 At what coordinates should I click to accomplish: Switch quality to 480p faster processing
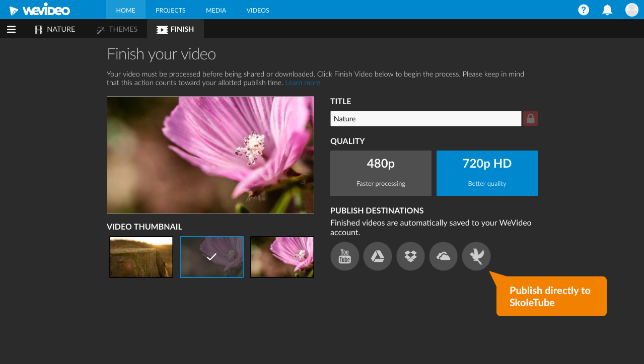pos(380,173)
